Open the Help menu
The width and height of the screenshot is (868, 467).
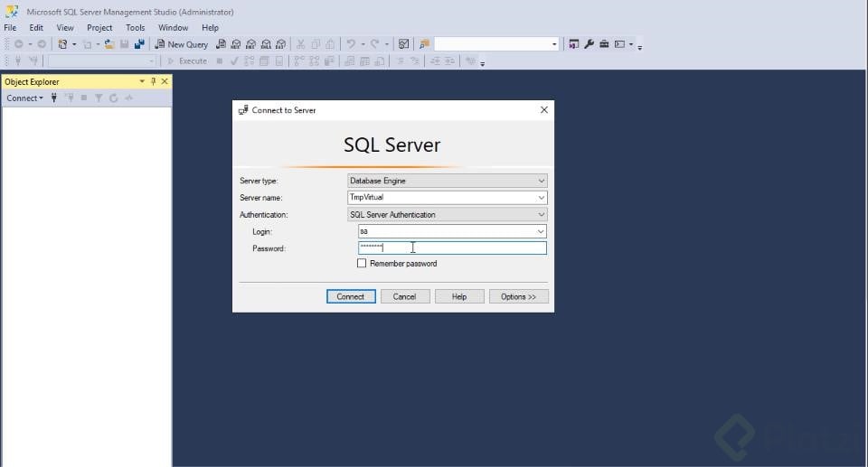pyautogui.click(x=210, y=28)
